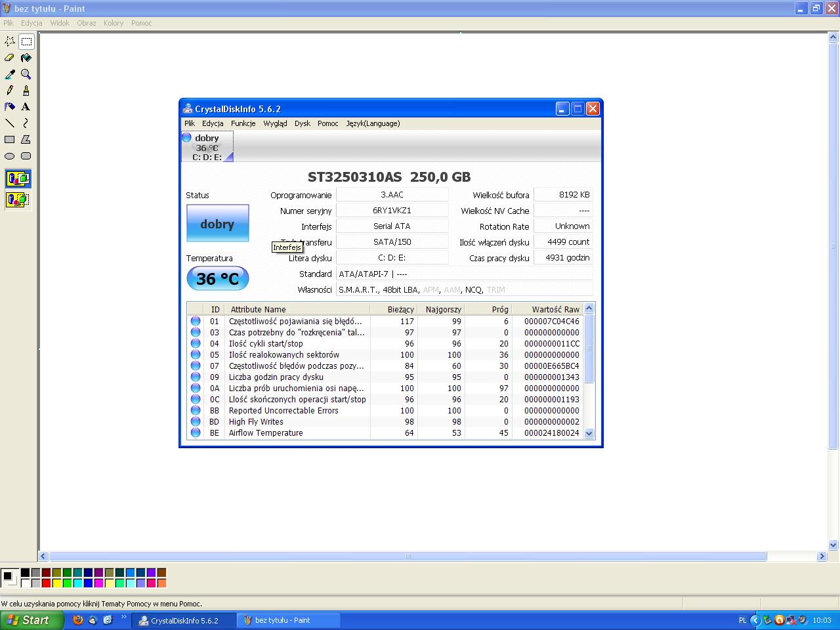840x630 pixels.
Task: Open the Obraz menu in Paint
Action: (x=87, y=23)
